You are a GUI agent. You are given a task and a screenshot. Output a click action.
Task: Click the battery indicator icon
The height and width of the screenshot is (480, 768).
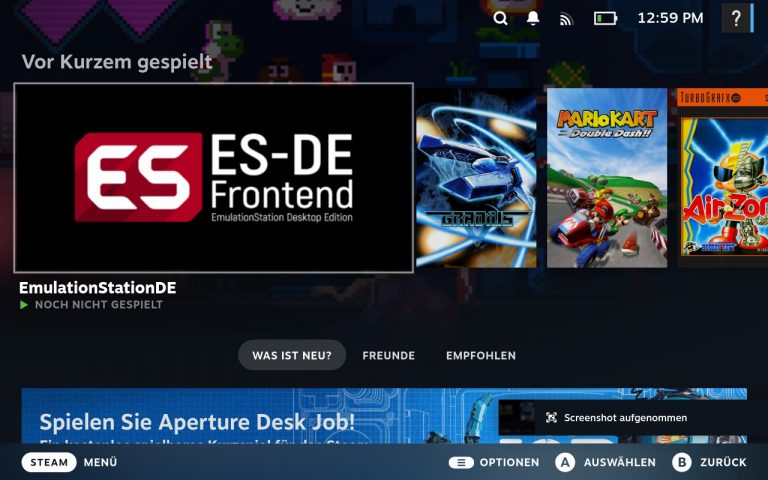605,18
